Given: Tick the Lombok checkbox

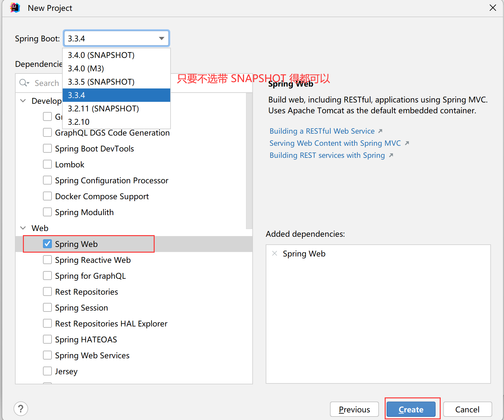Looking at the screenshot, I should point(47,164).
